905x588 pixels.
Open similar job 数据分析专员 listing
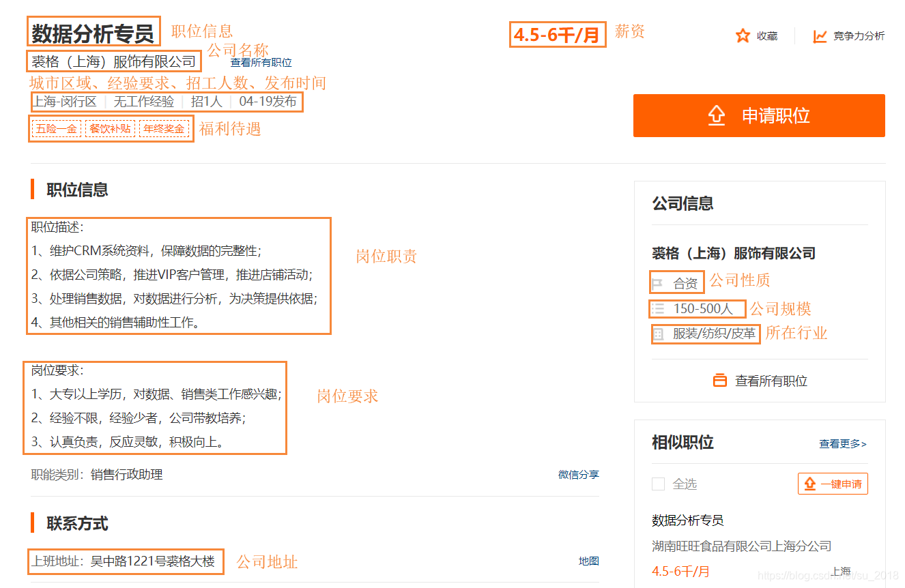(x=688, y=520)
